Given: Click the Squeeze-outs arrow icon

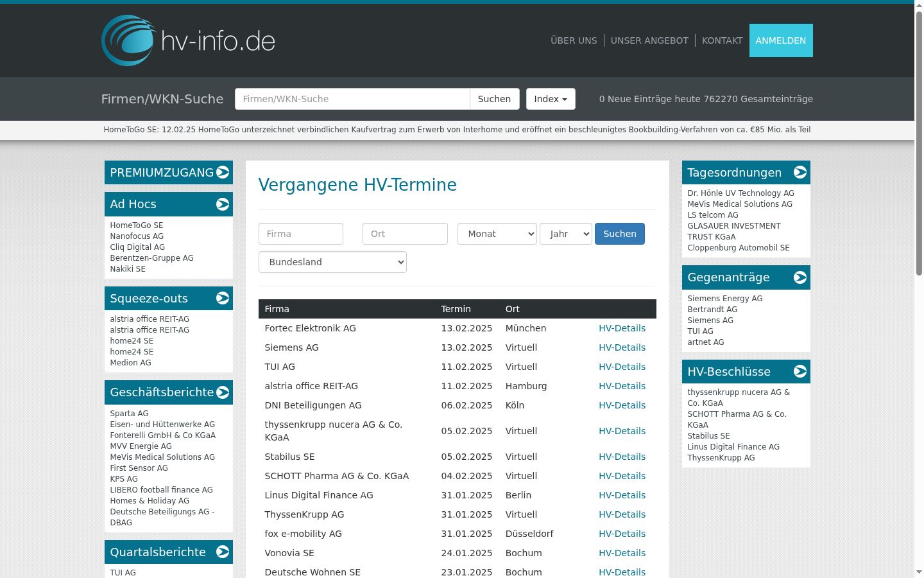Looking at the screenshot, I should (x=223, y=298).
